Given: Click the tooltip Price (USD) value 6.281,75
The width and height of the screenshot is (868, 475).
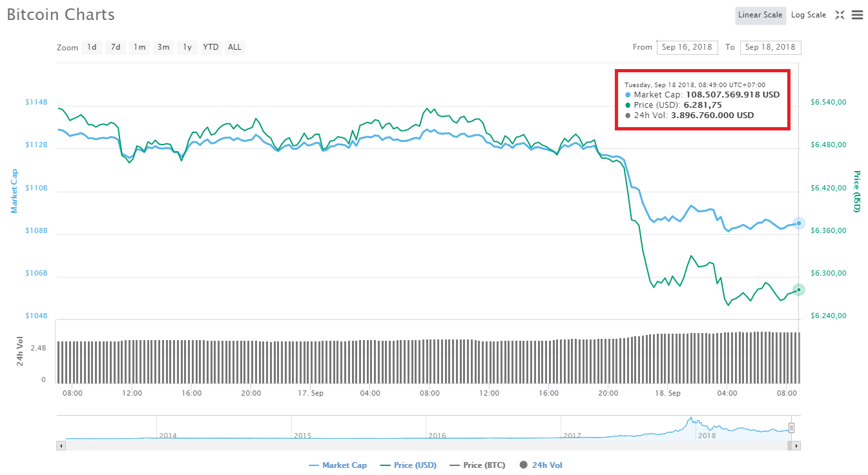Looking at the screenshot, I should [703, 105].
